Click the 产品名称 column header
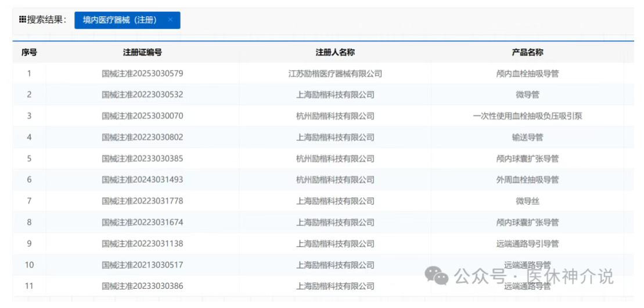This screenshot has height=308, width=644. [527, 53]
